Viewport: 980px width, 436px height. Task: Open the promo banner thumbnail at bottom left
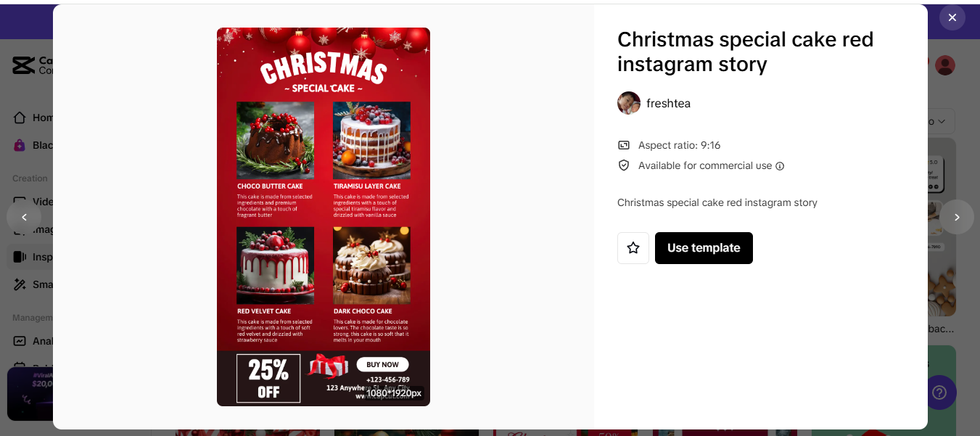30,394
